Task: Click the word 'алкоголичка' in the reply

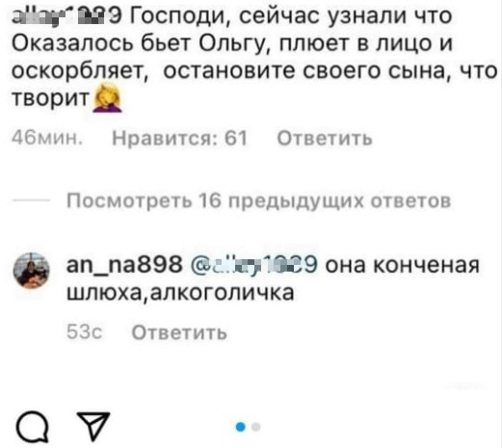Action: [223, 293]
